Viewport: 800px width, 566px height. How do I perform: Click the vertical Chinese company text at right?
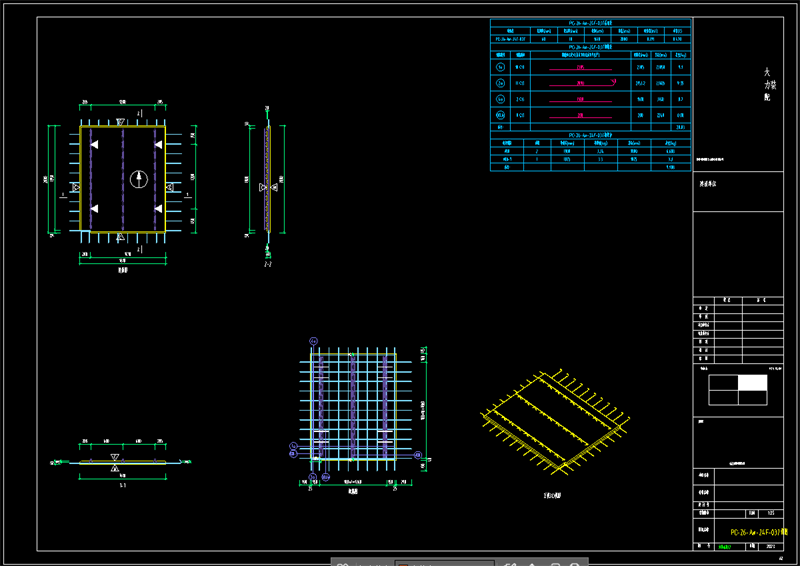(769, 85)
